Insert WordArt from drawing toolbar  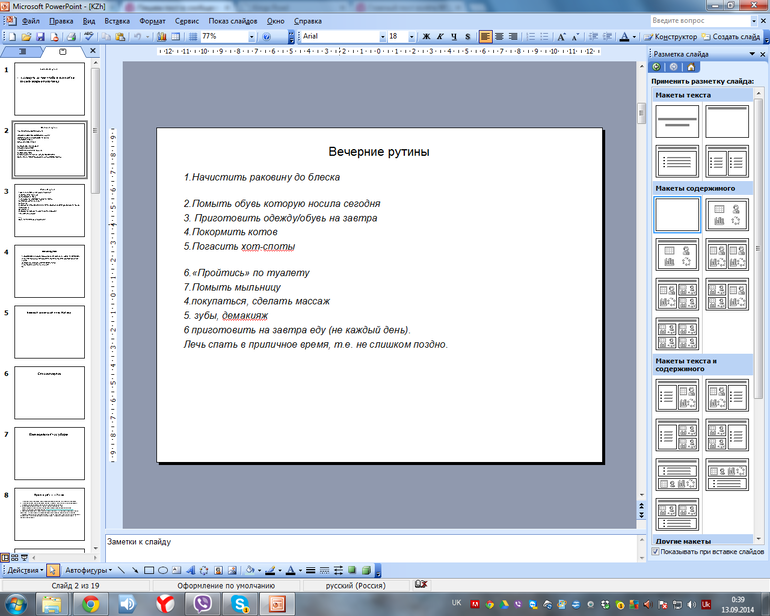190,569
